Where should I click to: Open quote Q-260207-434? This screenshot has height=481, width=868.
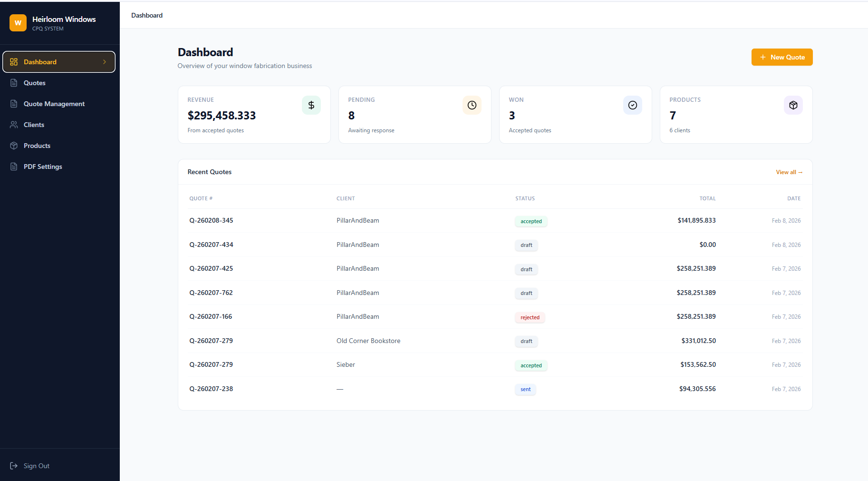tap(211, 245)
